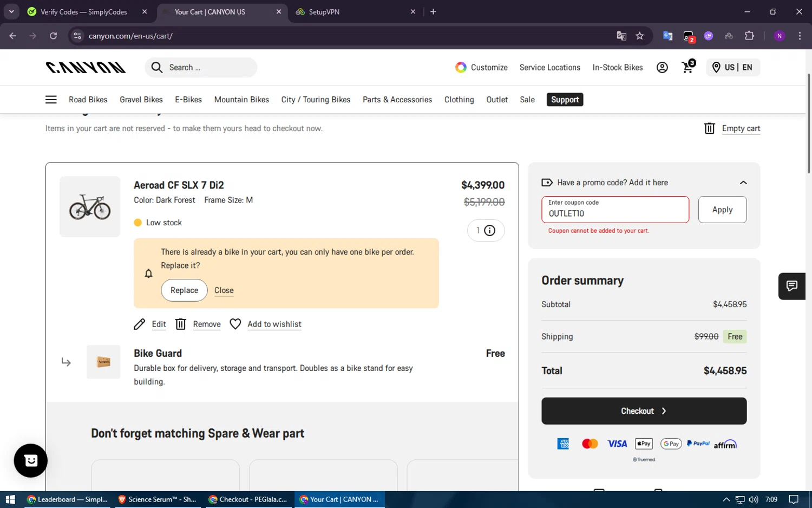Click the wishlist heart icon
Screen dimensions: 812x508
(x=235, y=324)
